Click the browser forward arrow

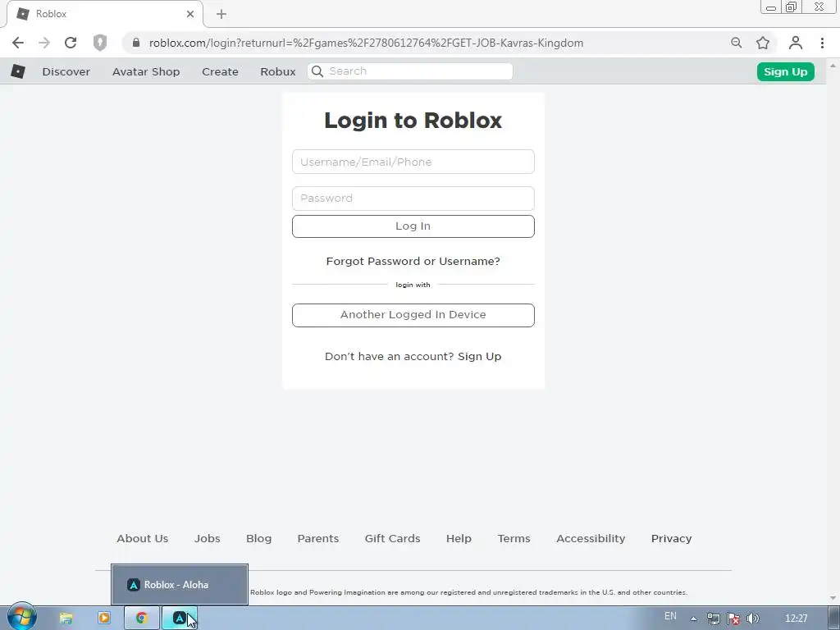44,43
